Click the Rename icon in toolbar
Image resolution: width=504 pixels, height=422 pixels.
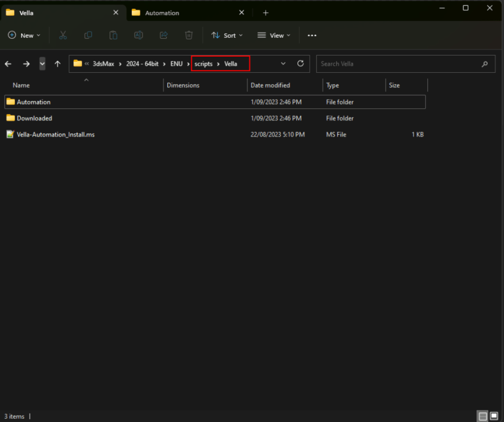coord(139,35)
